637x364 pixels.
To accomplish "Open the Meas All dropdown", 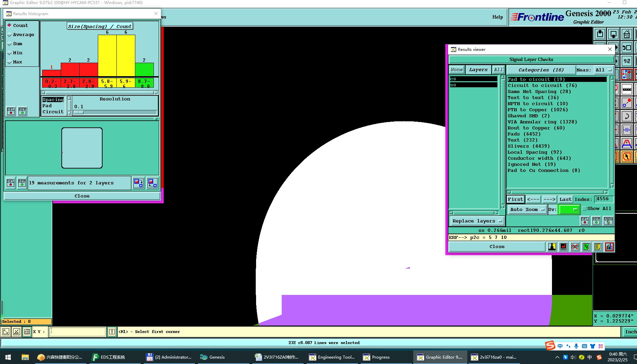I will pos(603,70).
